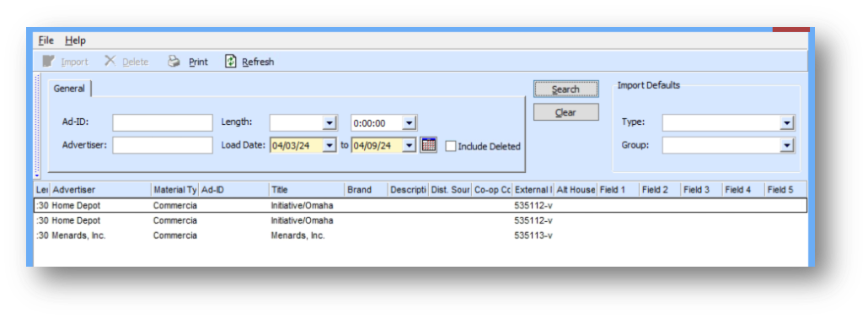868x319 pixels.
Task: Open the 04/09/24 end date dropdown
Action: [x=410, y=145]
